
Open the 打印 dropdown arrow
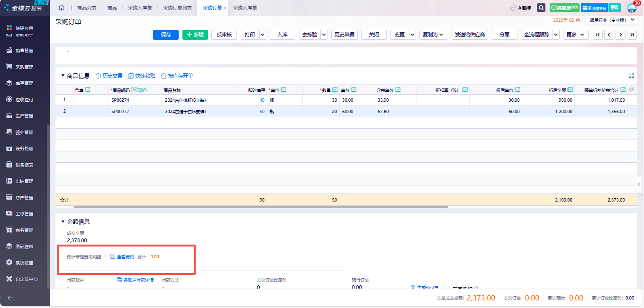[263, 35]
